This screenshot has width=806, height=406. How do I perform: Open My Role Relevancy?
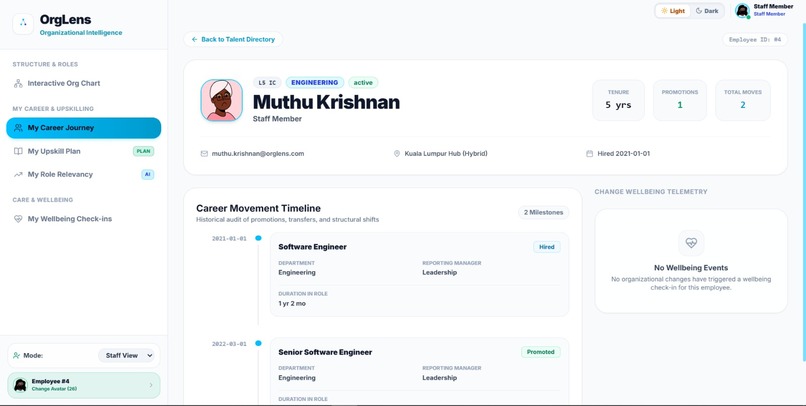(x=84, y=174)
